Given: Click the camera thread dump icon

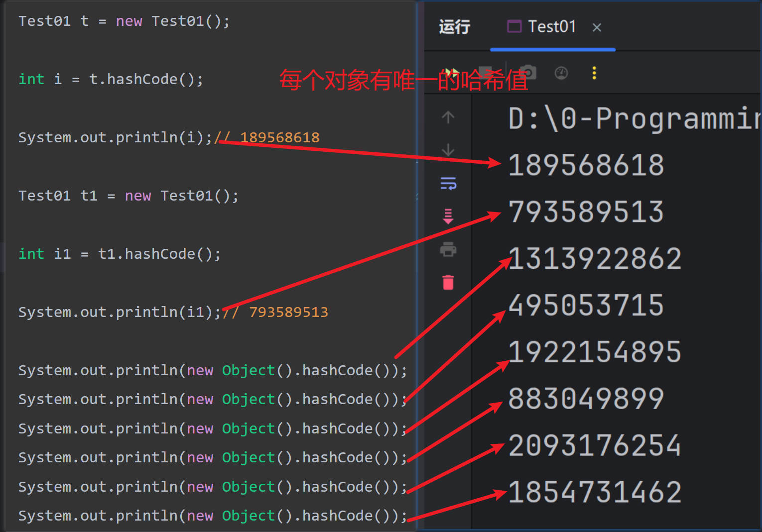Looking at the screenshot, I should (x=527, y=73).
